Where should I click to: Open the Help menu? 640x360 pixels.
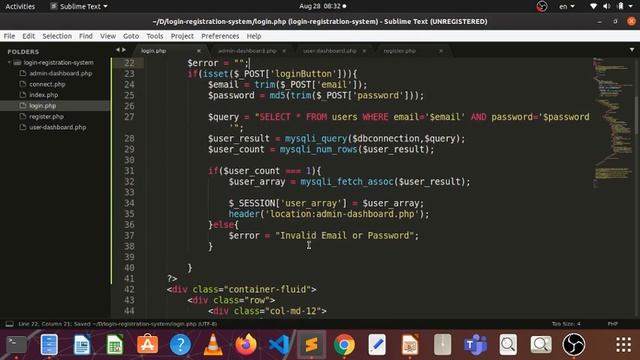click(x=253, y=36)
